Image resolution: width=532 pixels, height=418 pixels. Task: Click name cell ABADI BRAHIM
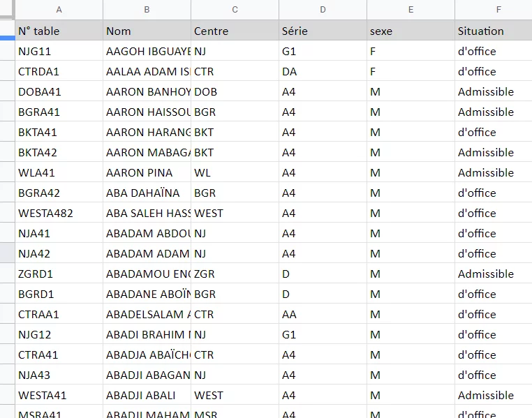(147, 334)
